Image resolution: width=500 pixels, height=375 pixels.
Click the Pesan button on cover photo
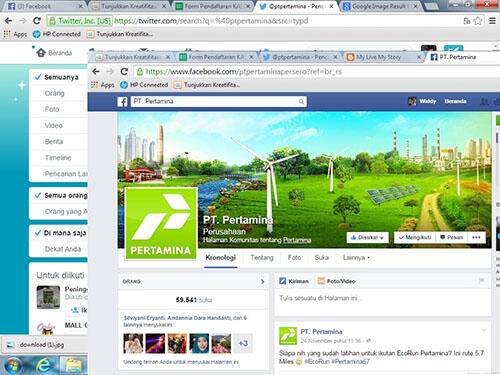(452, 237)
